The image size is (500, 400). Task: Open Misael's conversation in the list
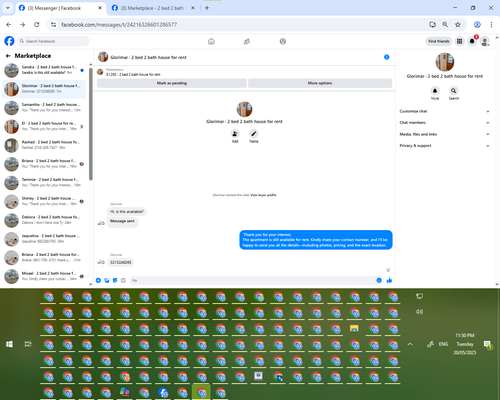click(x=44, y=276)
